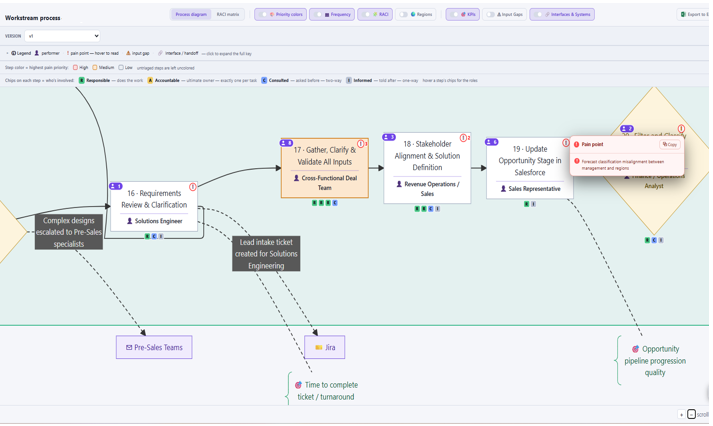
Task: Click the performer count badge on step 17
Action: click(x=286, y=143)
